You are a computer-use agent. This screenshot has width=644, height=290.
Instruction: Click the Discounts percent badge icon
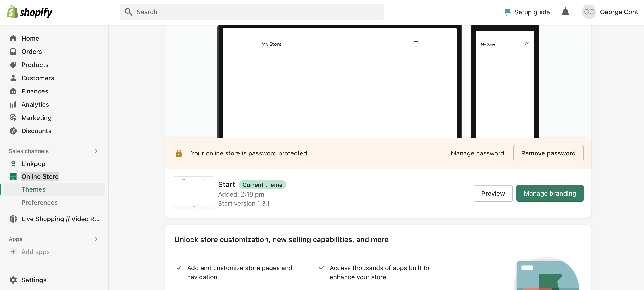13,131
